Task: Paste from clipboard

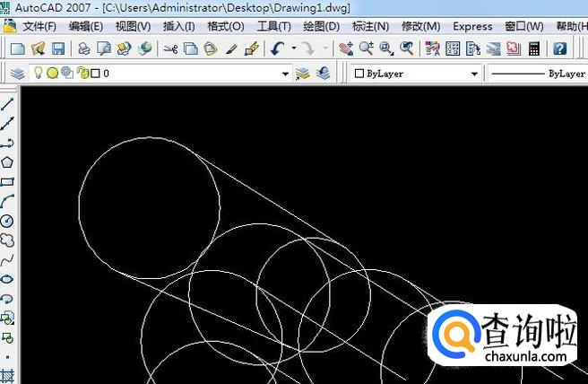Action: pos(211,48)
